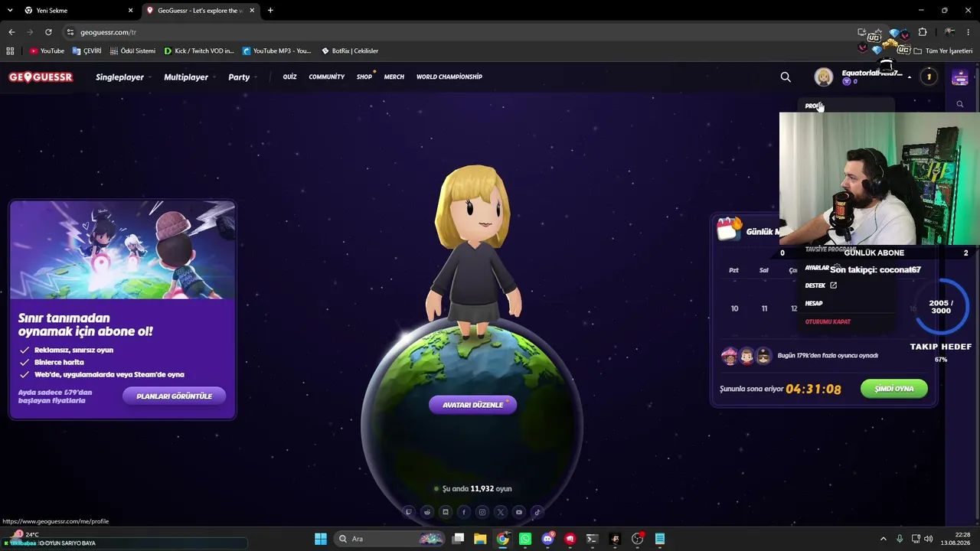This screenshot has height=551, width=980.
Task: Open the QUIZ menu item
Action: (289, 77)
